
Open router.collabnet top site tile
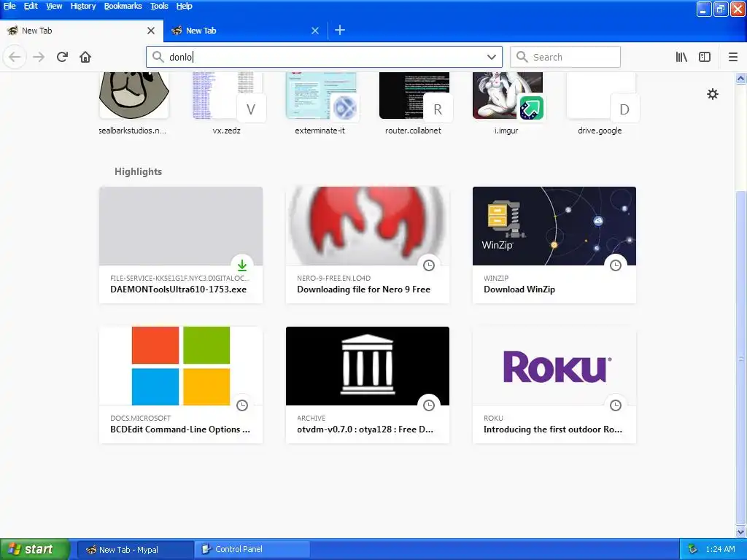(x=414, y=104)
